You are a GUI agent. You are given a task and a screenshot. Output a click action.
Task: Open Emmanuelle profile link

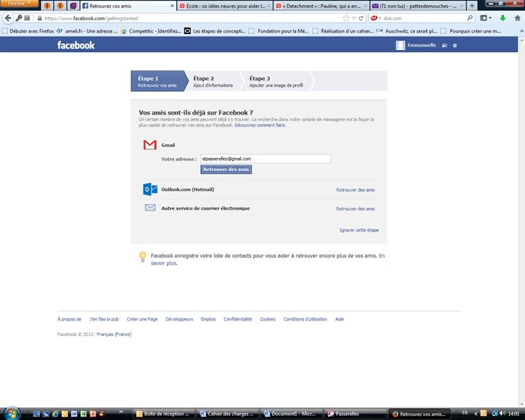tap(421, 45)
